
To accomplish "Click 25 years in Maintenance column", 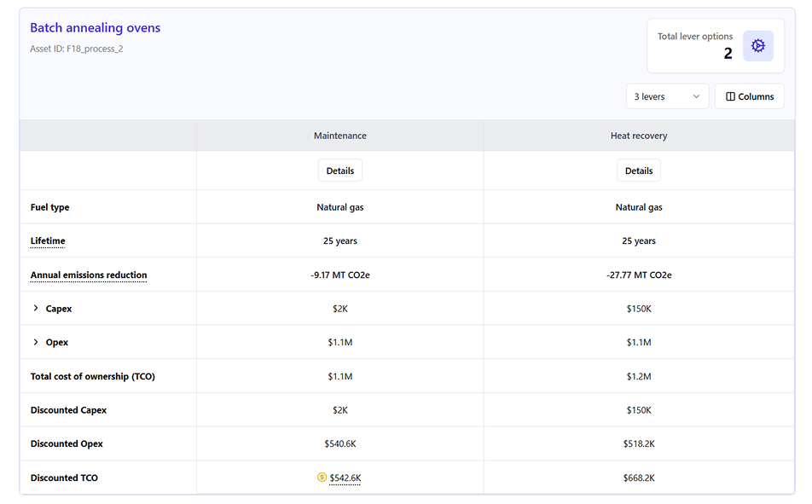I will pyautogui.click(x=339, y=240).
